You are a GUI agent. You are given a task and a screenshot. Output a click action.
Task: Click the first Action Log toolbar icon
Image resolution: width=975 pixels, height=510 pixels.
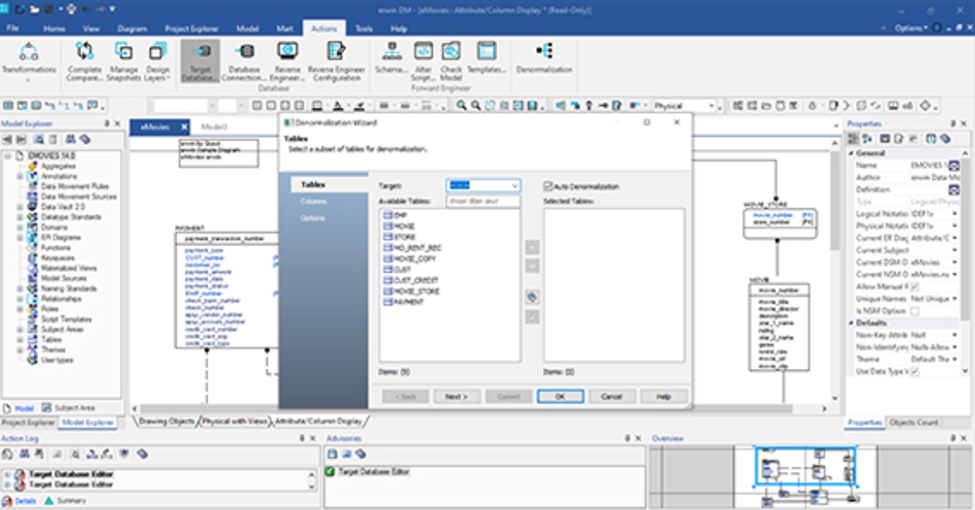click(9, 455)
